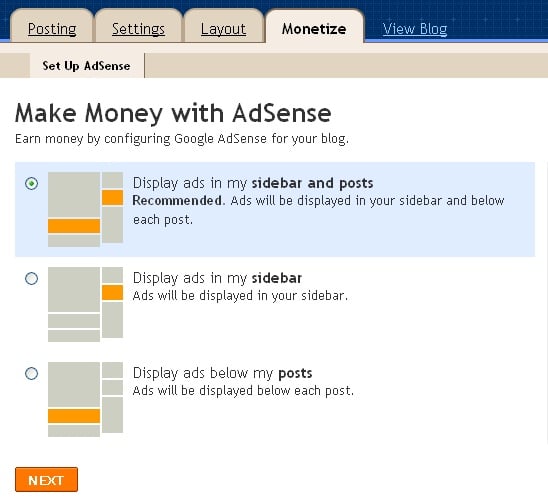Click the orange sidebar ad block in first thumbnail
Viewport: 548px width, 502px height.
113,198
